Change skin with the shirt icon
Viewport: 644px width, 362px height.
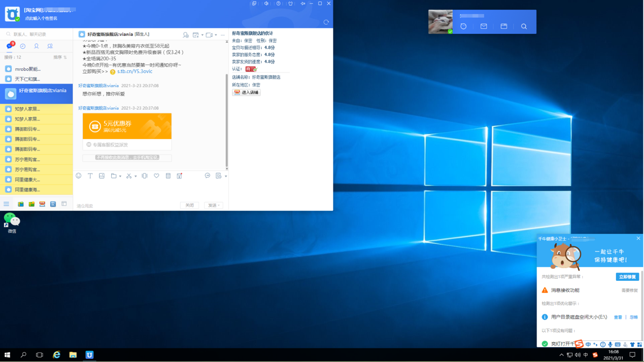(291, 4)
